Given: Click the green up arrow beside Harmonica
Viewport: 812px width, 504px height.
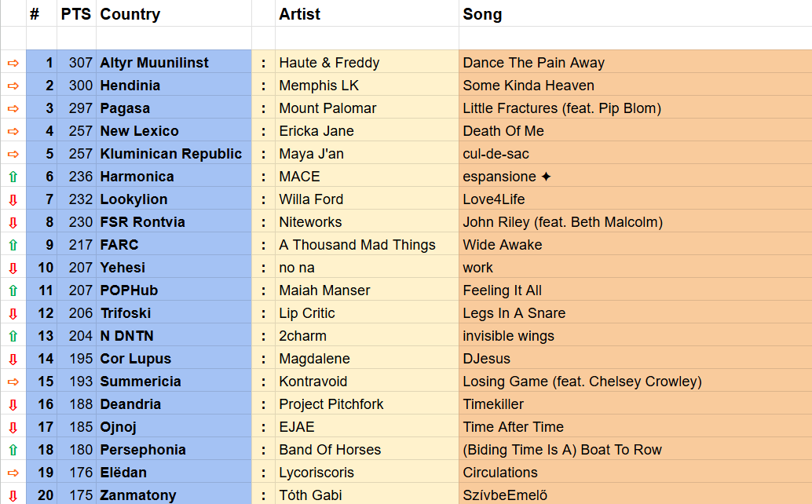Looking at the screenshot, I should [13, 177].
